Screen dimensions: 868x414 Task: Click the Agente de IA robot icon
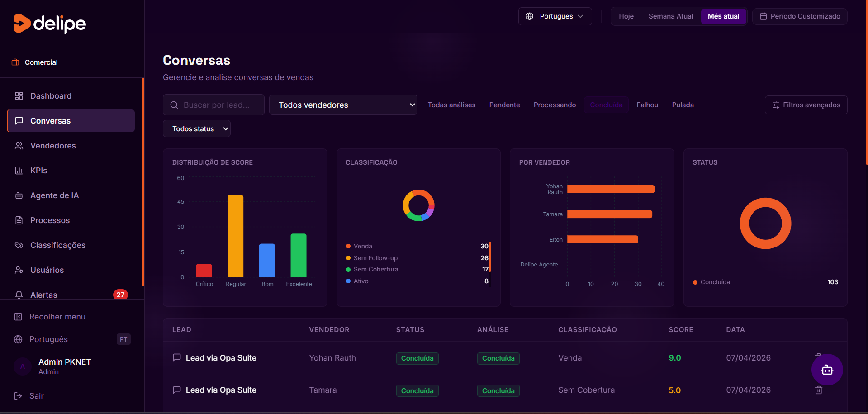click(x=19, y=195)
